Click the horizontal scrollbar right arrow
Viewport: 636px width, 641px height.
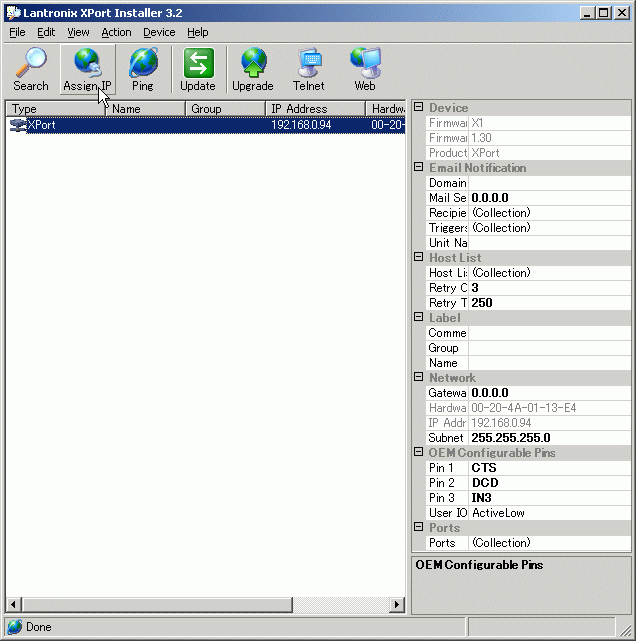(x=396, y=605)
